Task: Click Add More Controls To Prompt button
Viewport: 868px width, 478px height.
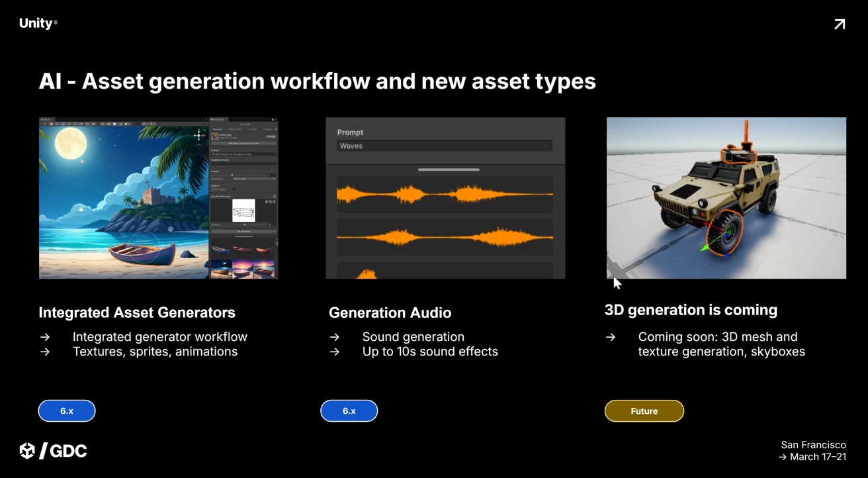Action: [x=243, y=143]
